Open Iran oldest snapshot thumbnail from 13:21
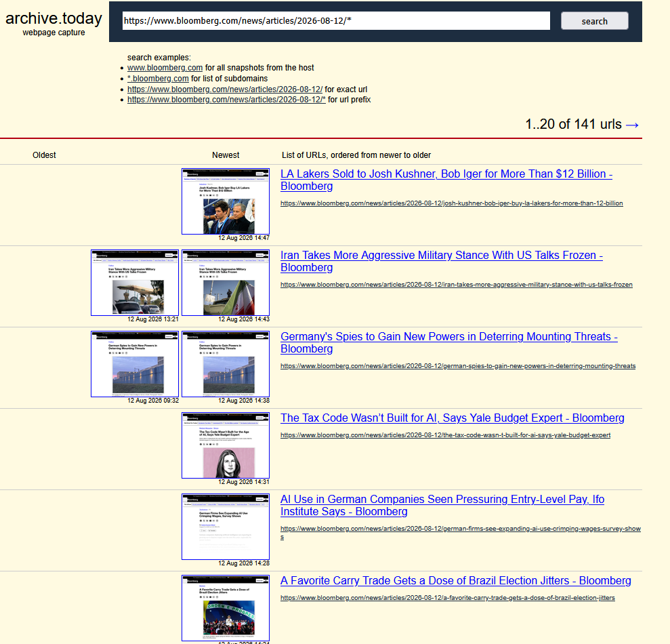670x644 pixels. 135,283
